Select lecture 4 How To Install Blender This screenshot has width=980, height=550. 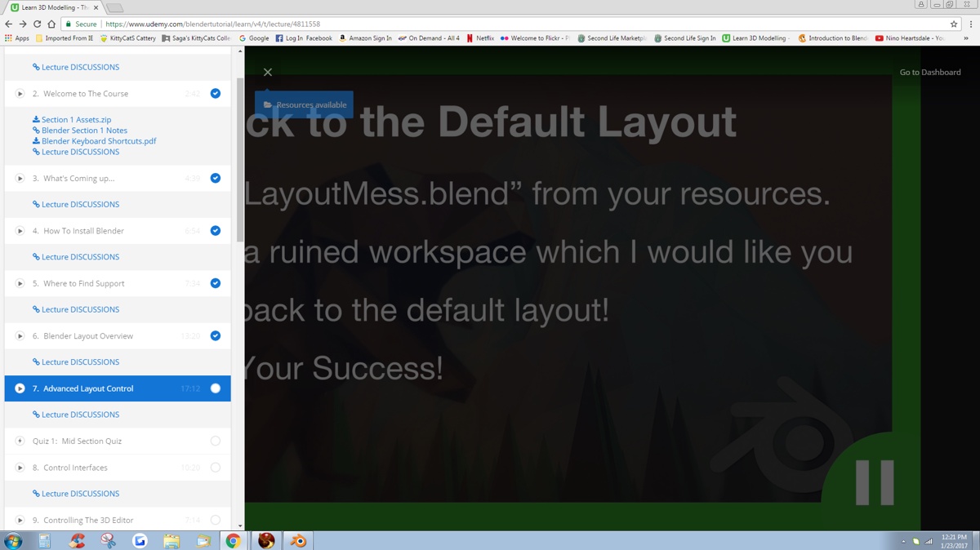(x=118, y=231)
